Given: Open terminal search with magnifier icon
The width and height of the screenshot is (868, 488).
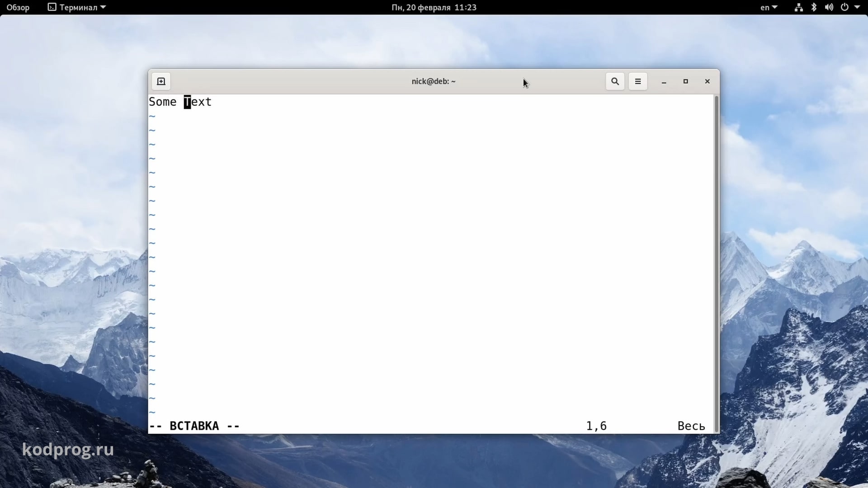Looking at the screenshot, I should tap(615, 81).
